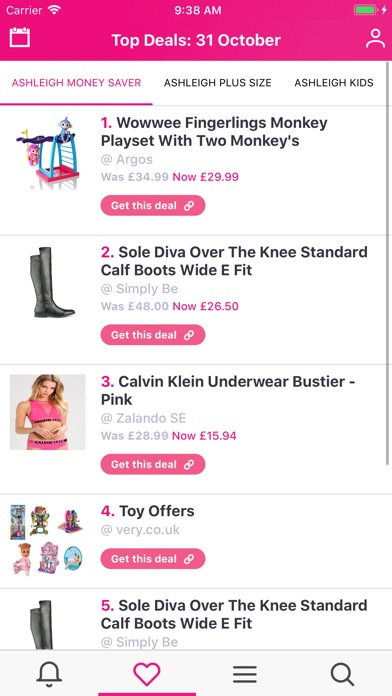Viewport: 392px width, 696px height.
Task: Click the Wi-Fi status icon
Action: coord(55,10)
